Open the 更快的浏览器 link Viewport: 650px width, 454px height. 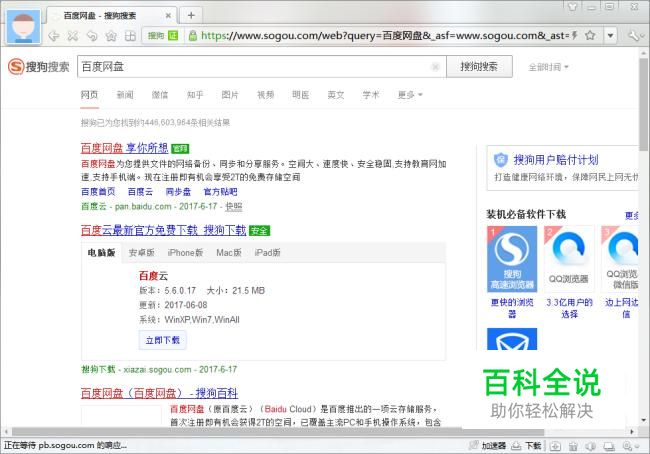[512, 308]
